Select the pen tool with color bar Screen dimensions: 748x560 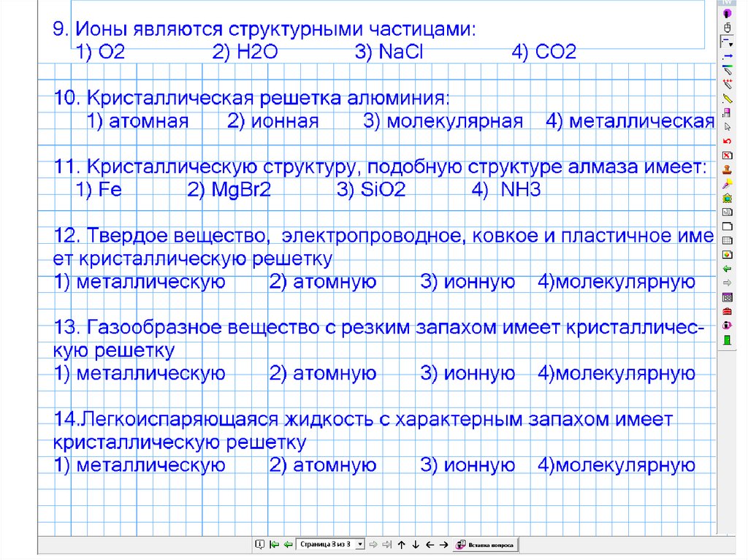pyautogui.click(x=727, y=70)
